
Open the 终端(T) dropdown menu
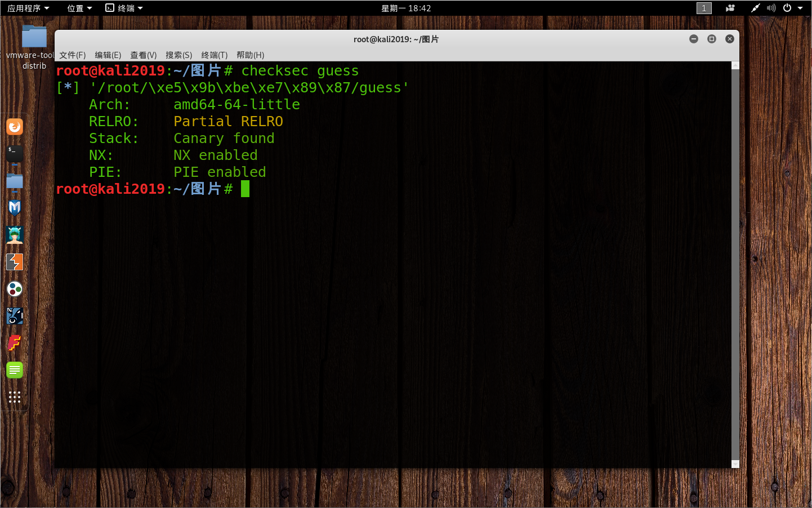(x=214, y=55)
